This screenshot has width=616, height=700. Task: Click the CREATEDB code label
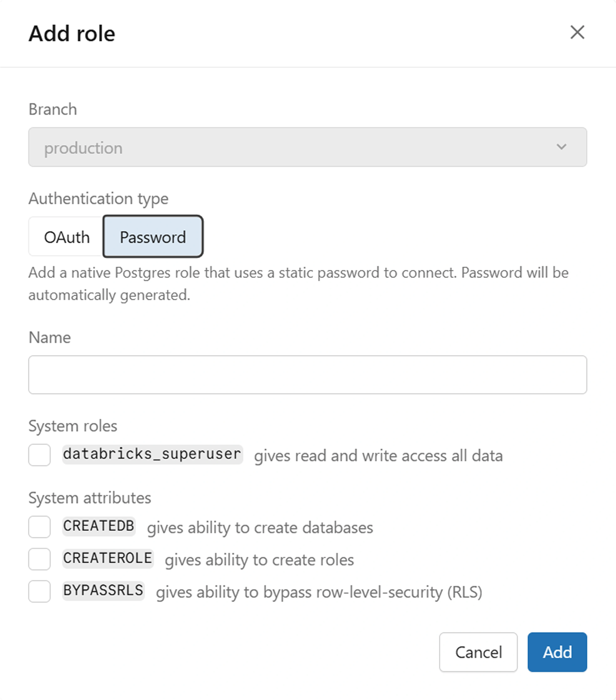pos(99,526)
